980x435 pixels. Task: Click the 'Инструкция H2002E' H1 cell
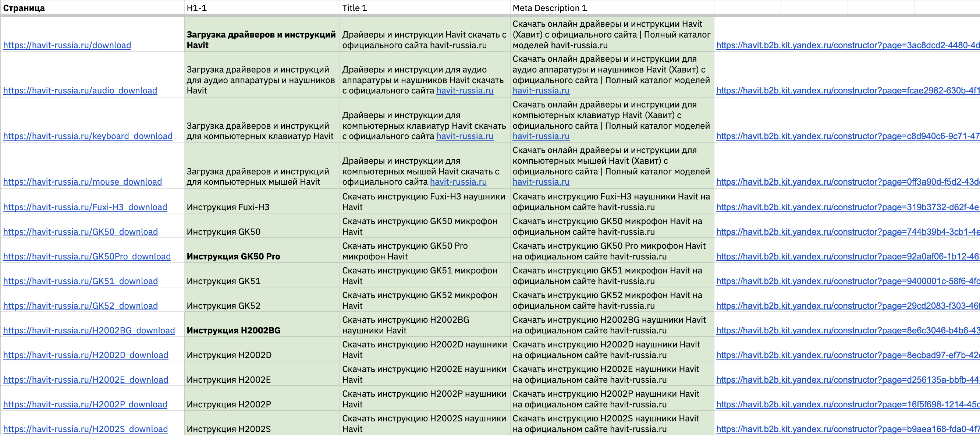pos(262,374)
